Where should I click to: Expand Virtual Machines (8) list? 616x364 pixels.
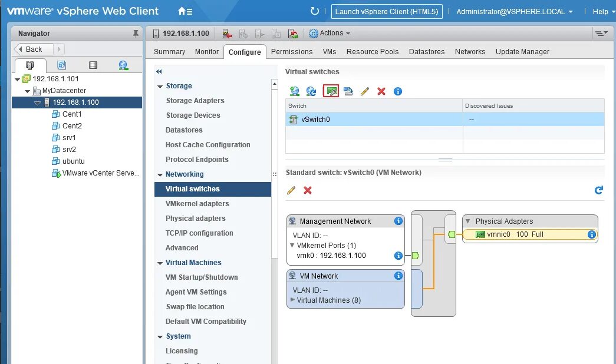click(x=292, y=300)
